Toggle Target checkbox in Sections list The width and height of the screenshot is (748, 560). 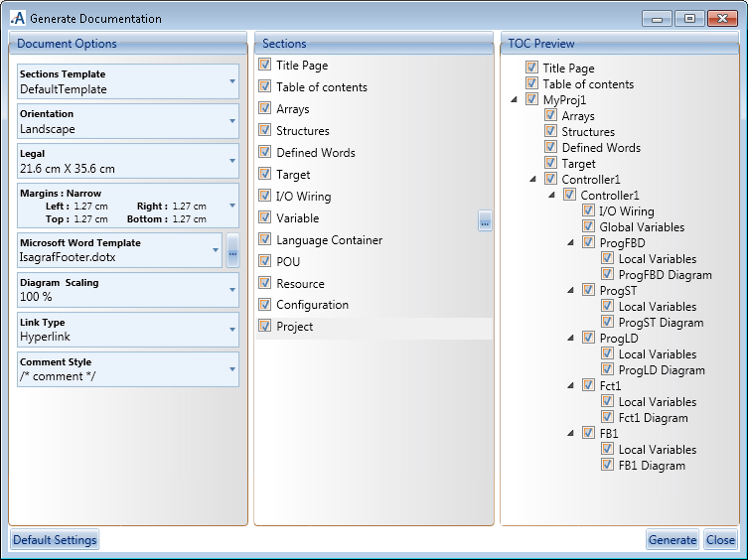point(265,174)
